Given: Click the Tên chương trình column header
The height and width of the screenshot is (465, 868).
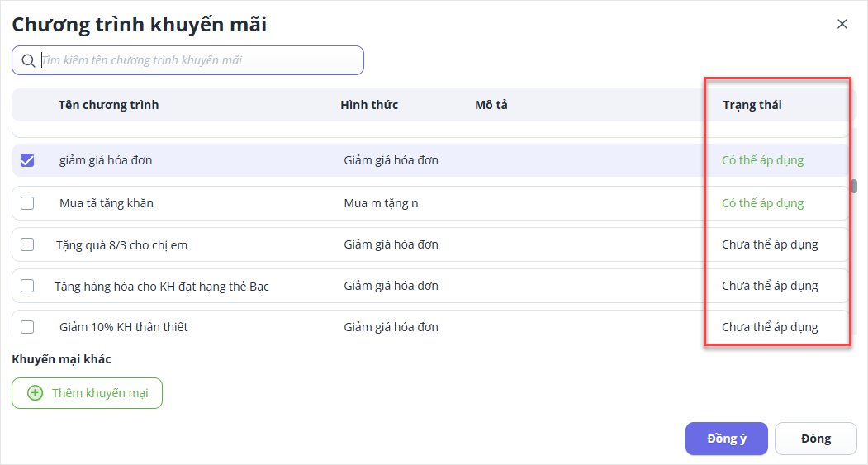Looking at the screenshot, I should [x=108, y=105].
